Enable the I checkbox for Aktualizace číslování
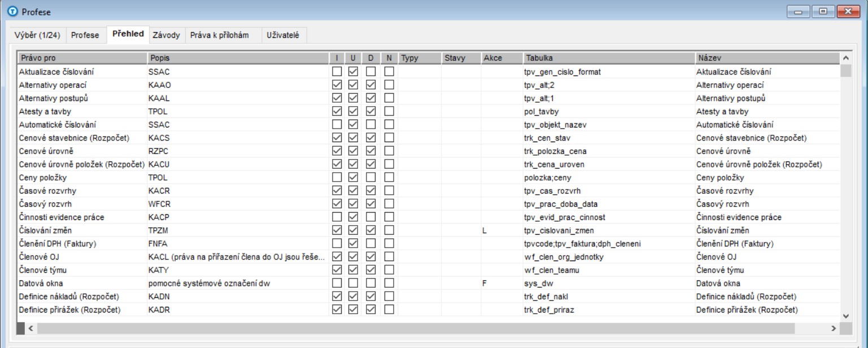 [x=337, y=72]
